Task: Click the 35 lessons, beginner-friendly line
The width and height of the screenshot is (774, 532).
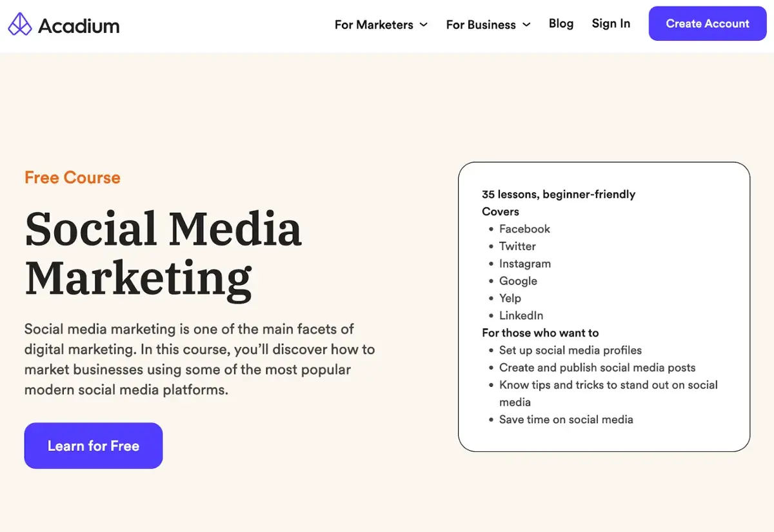Action: [x=559, y=194]
